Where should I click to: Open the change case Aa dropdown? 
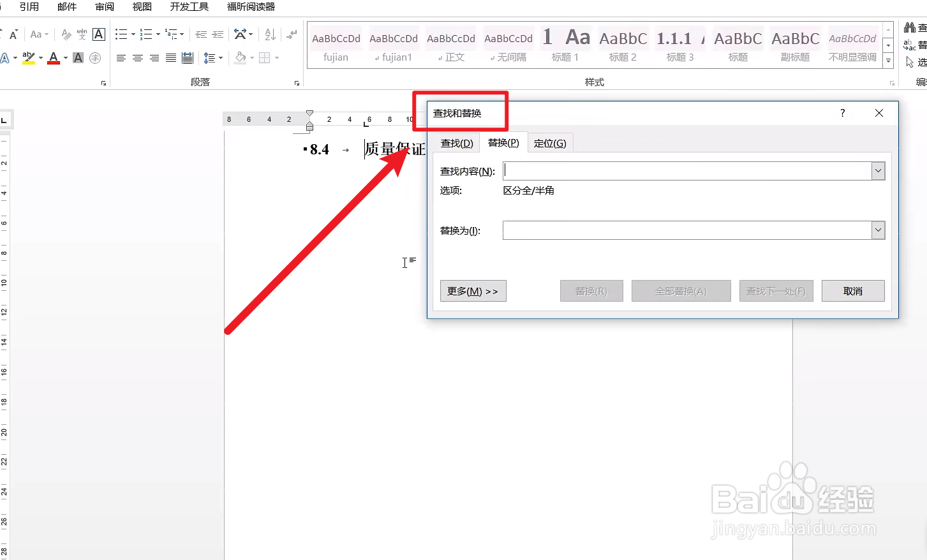(39, 34)
